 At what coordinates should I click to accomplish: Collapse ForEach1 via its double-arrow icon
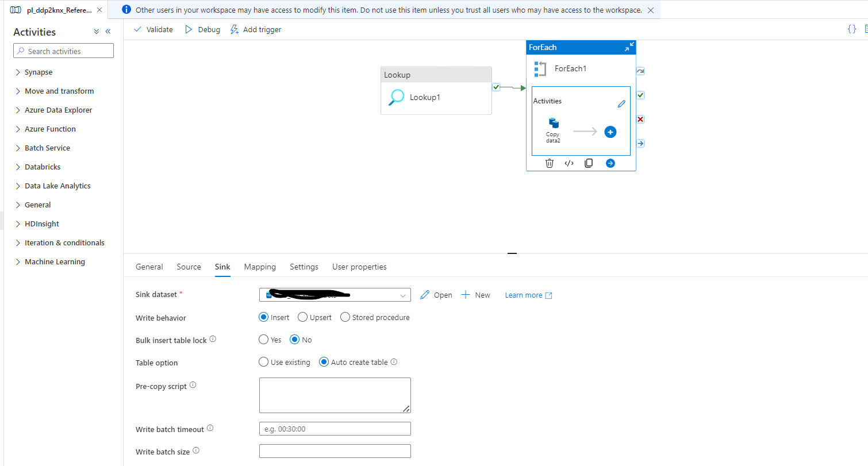629,47
